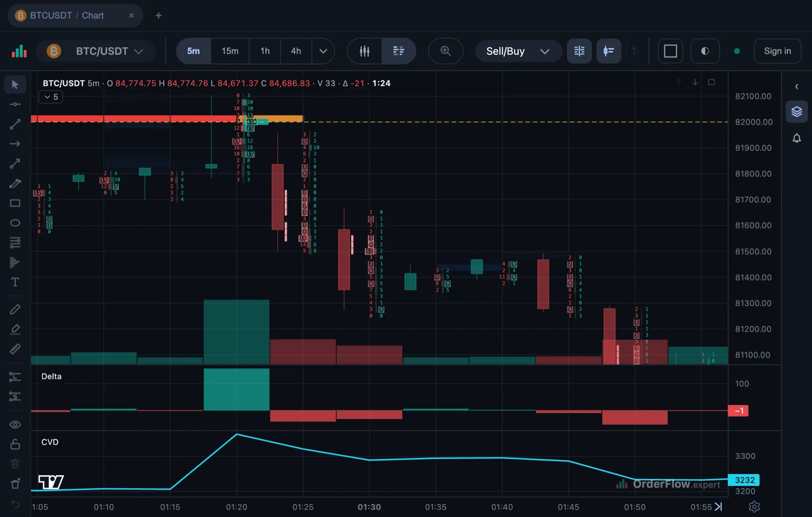This screenshot has width=812, height=517.
Task: Switch to the 1h timeframe
Action: point(265,51)
